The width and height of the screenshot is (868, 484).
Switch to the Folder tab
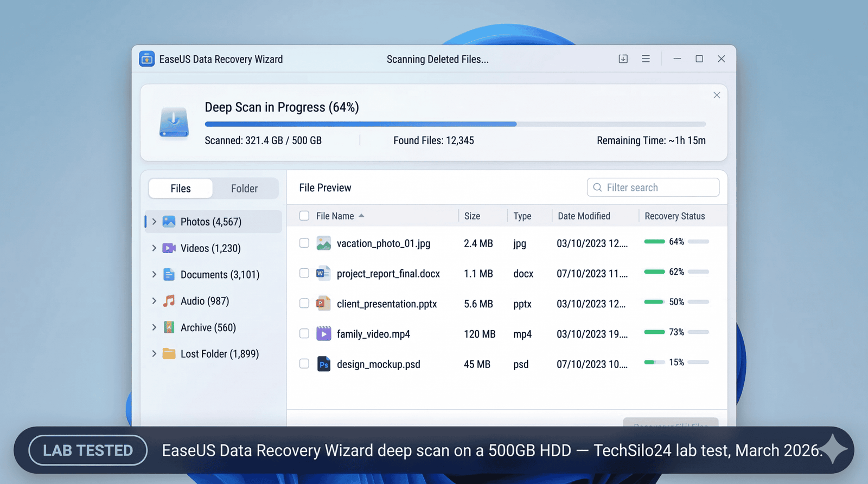244,188
